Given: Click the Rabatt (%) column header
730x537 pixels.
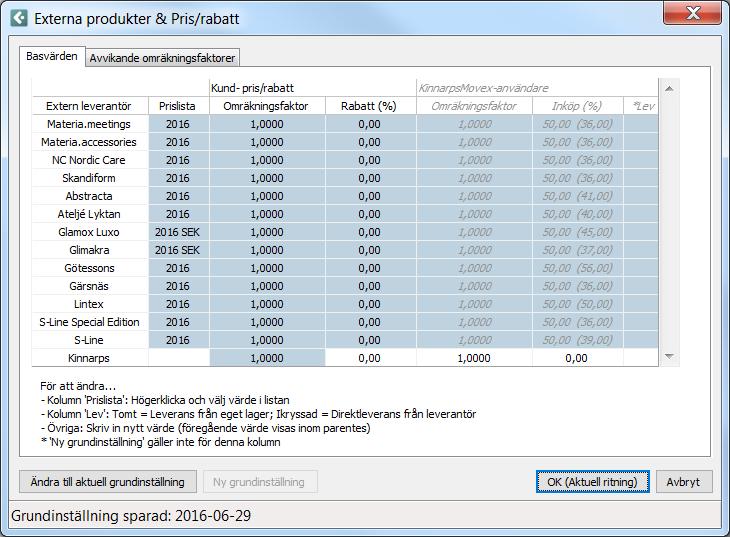Looking at the screenshot, I should pos(370,106).
